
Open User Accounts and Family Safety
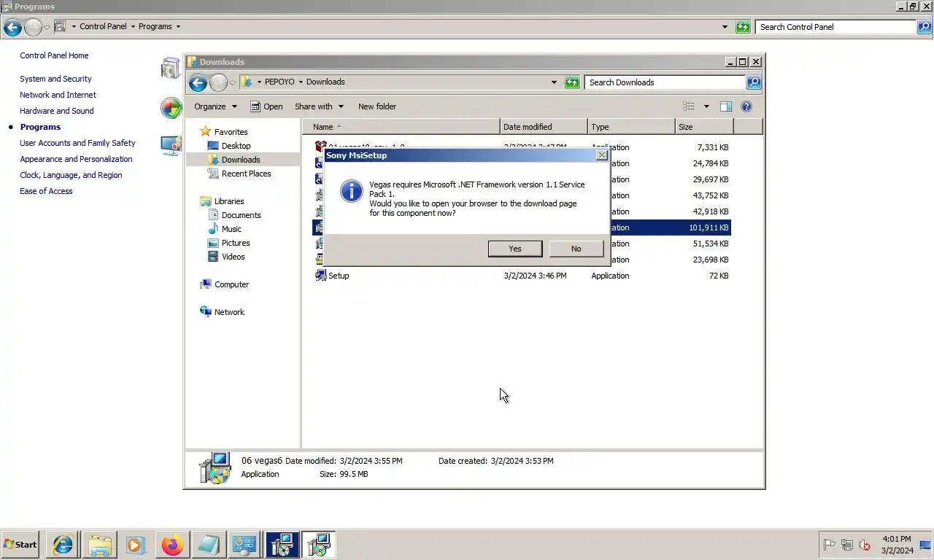[x=77, y=143]
